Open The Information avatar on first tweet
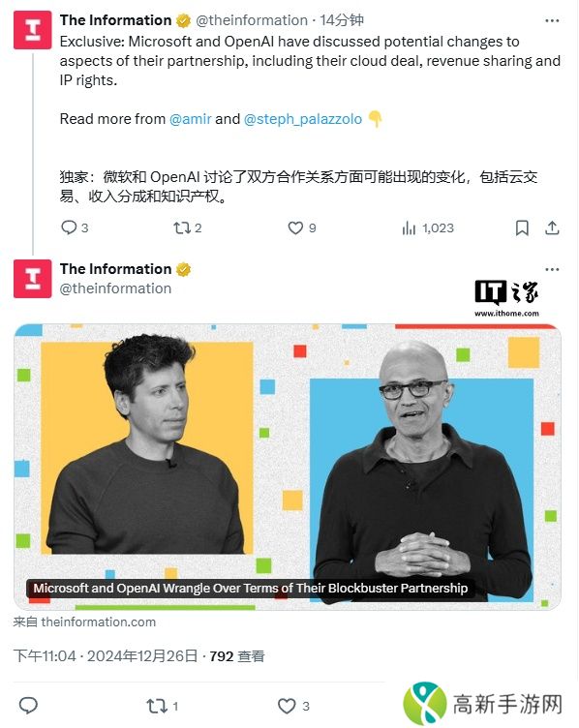 (x=33, y=30)
